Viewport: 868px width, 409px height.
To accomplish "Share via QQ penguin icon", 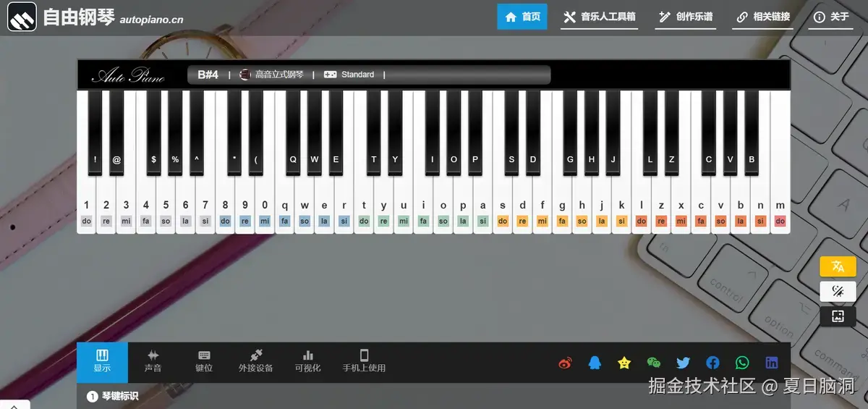I will [x=595, y=363].
